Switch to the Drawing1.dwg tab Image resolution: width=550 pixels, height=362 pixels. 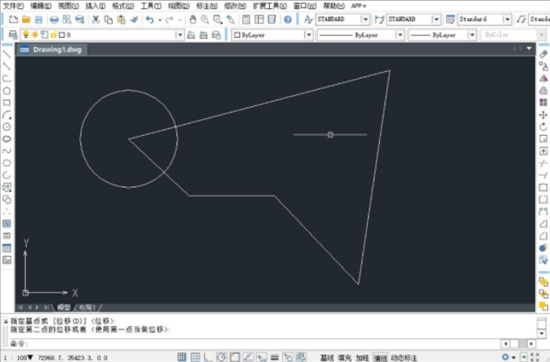pyautogui.click(x=53, y=49)
